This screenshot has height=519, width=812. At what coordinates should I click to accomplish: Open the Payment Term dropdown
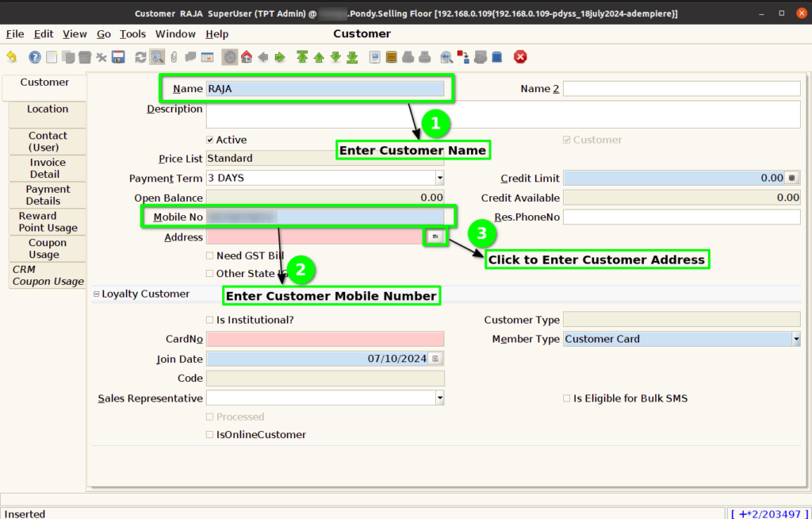click(439, 178)
